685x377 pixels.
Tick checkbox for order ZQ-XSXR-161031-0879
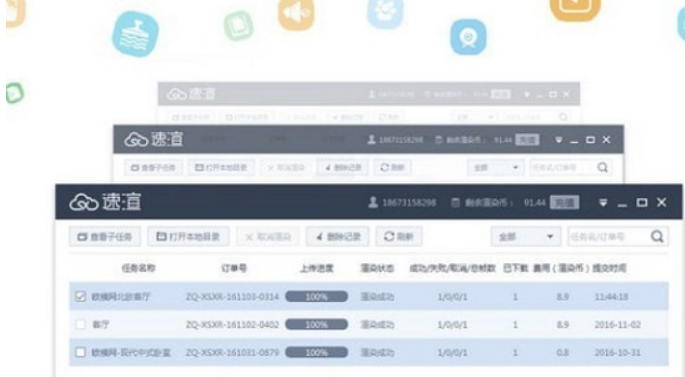click(x=80, y=352)
